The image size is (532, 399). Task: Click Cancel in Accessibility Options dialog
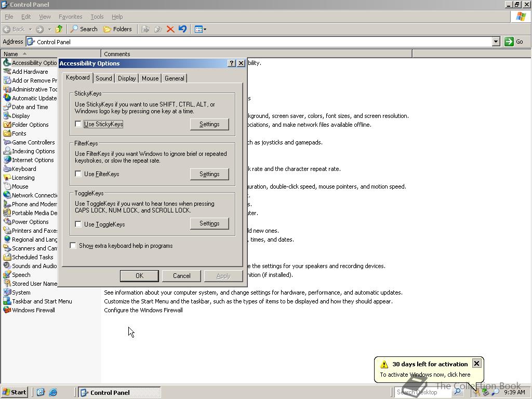point(181,276)
